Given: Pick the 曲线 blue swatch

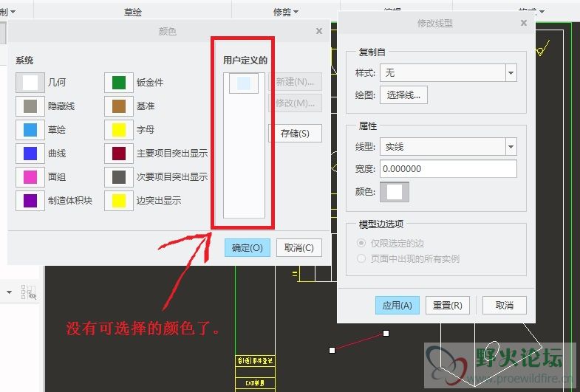Looking at the screenshot, I should [30, 154].
